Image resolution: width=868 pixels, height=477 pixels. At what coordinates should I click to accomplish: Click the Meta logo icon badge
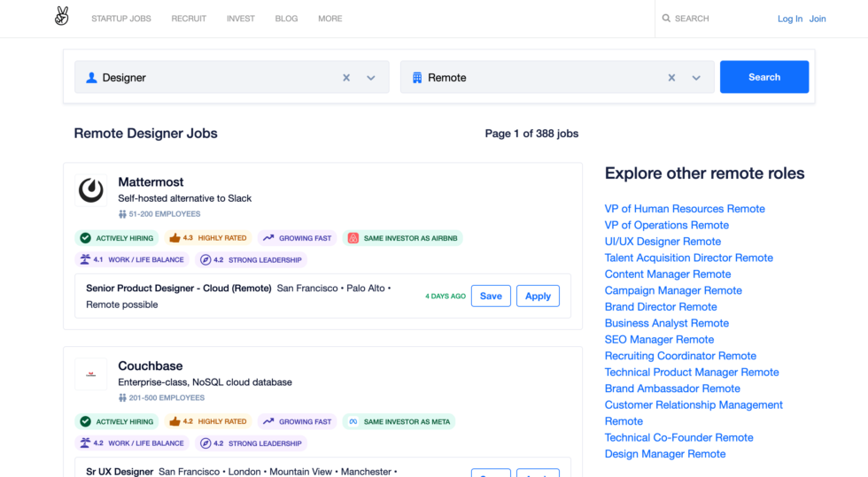[x=353, y=421]
